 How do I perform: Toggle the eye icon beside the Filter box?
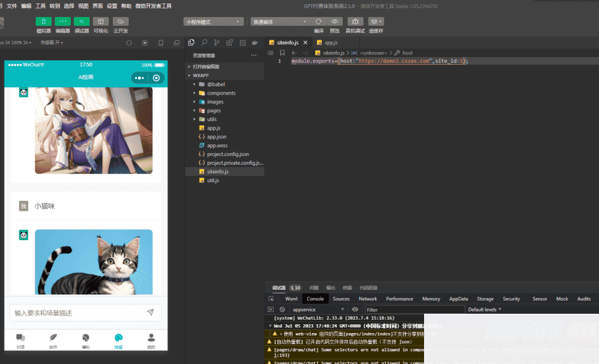pyautogui.click(x=354, y=309)
